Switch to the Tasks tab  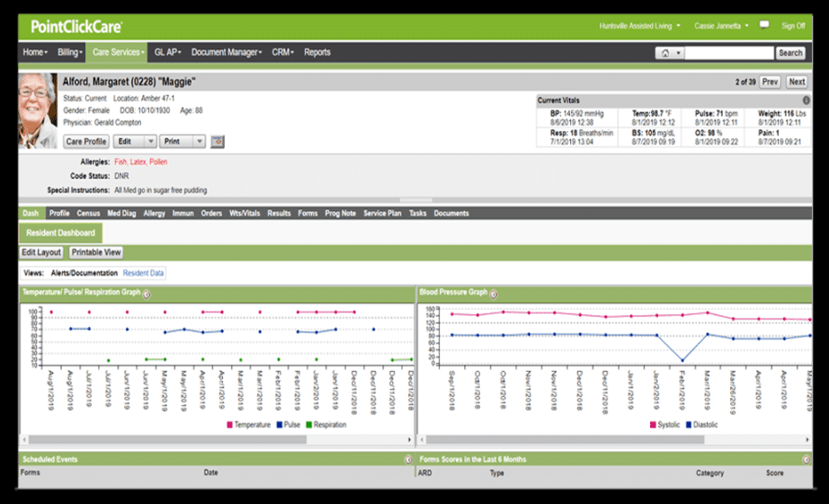click(x=418, y=214)
